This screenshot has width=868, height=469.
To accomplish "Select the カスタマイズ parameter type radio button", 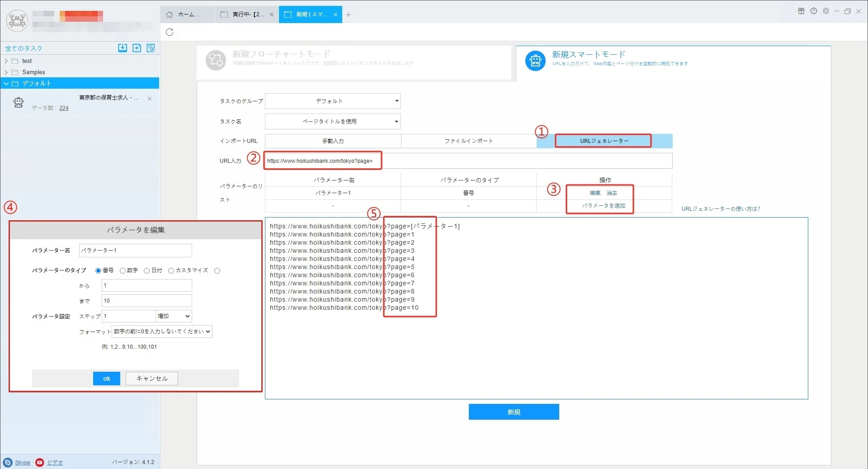I will 171,271.
